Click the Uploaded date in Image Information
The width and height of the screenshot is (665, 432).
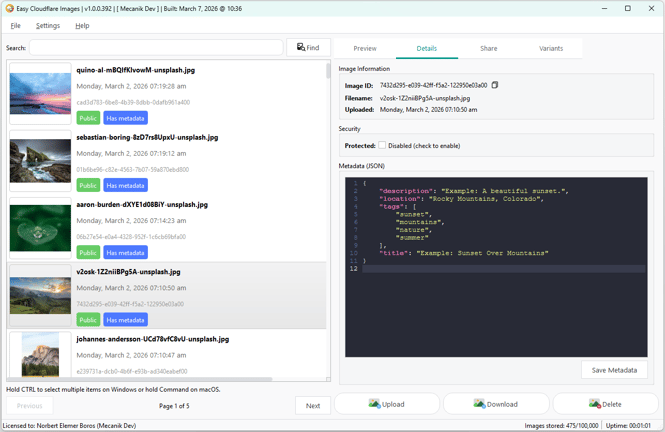(428, 109)
